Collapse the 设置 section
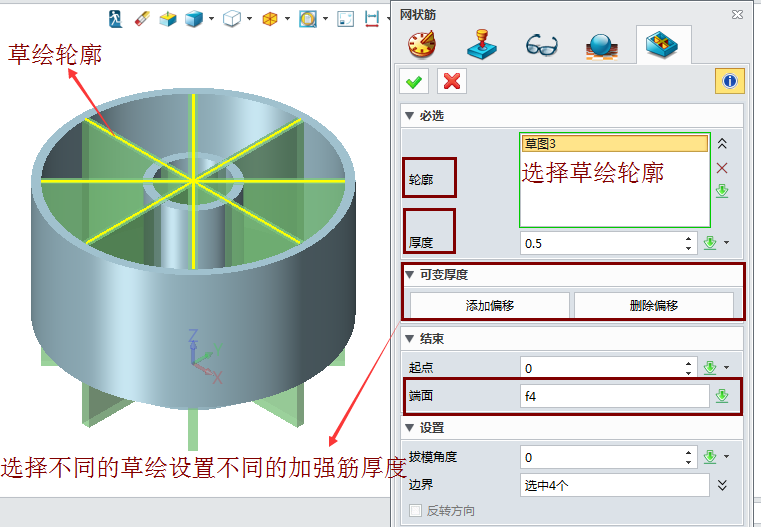 409,427
